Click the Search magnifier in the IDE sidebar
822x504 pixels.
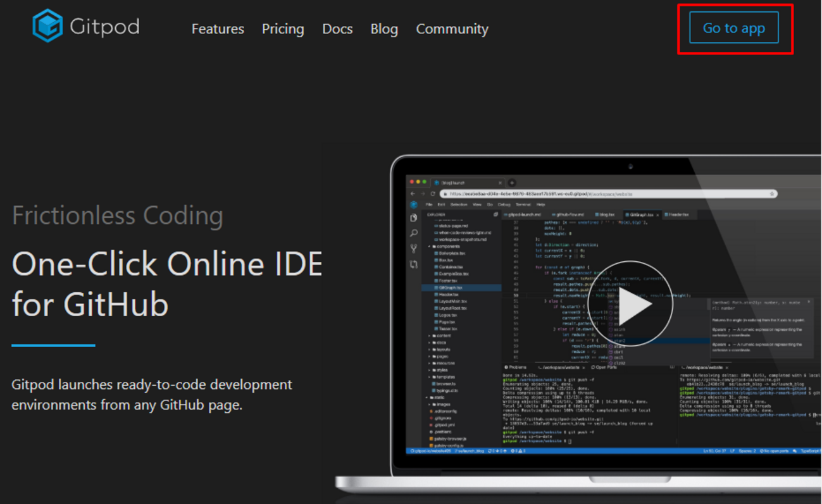click(x=414, y=233)
